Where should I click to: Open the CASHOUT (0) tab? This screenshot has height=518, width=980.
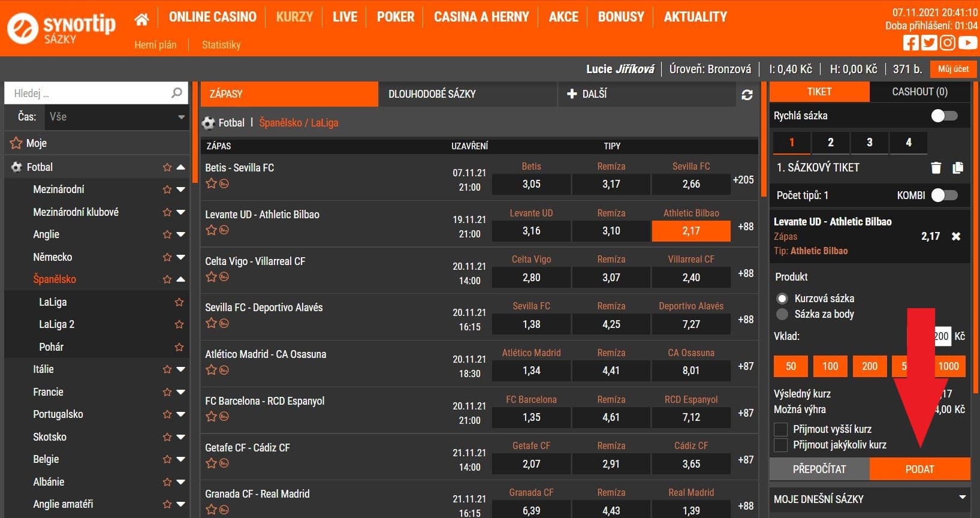pos(920,92)
